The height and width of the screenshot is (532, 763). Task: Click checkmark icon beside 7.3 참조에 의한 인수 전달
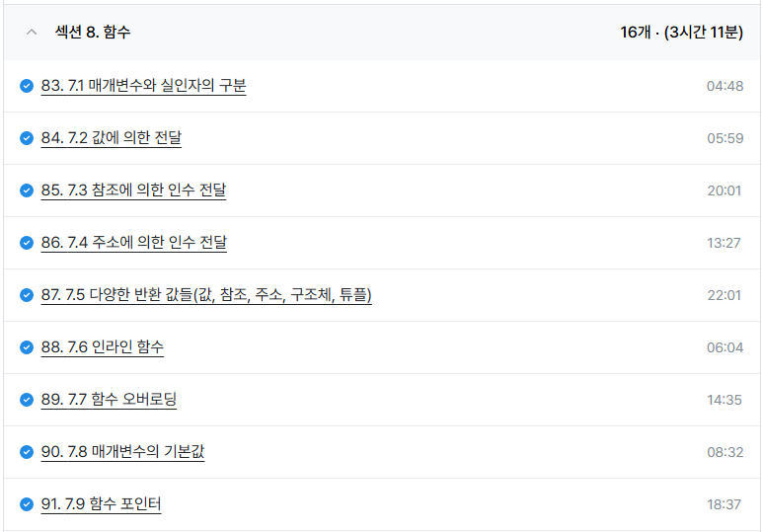27,190
